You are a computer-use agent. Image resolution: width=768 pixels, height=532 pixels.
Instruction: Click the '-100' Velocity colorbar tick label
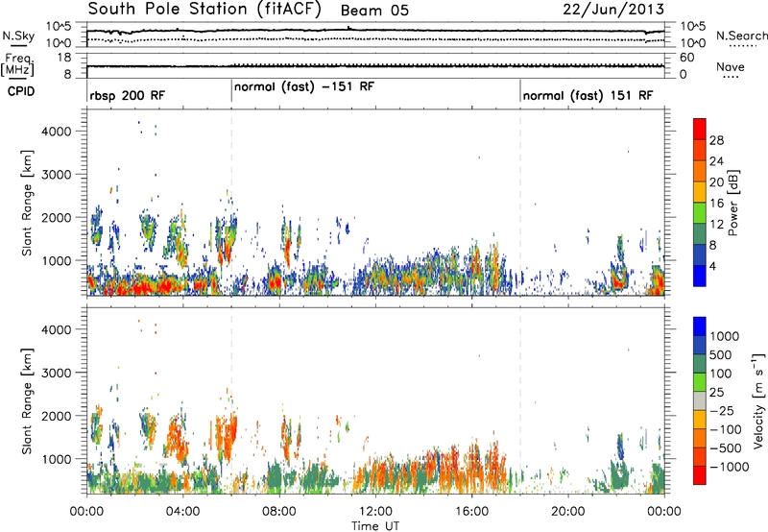pos(725,429)
